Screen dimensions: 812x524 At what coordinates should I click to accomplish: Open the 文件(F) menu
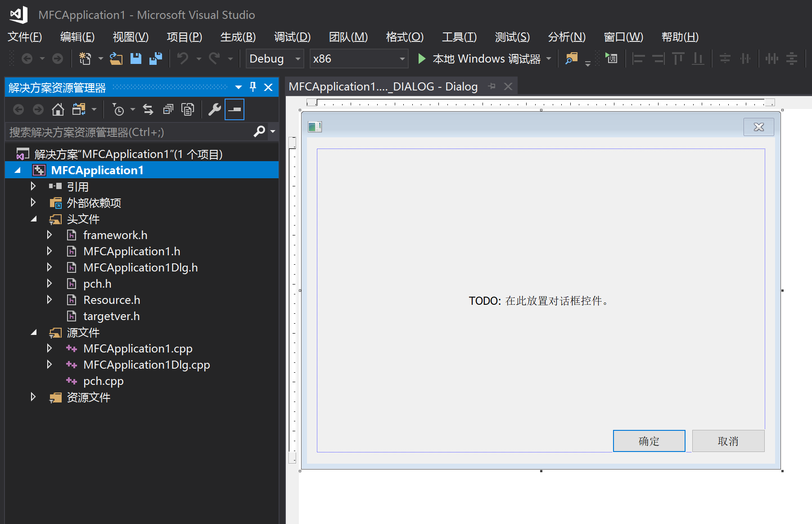(25, 37)
